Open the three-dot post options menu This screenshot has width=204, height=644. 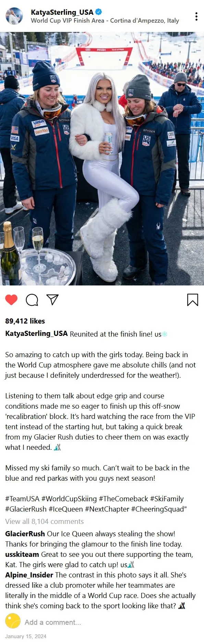click(196, 16)
